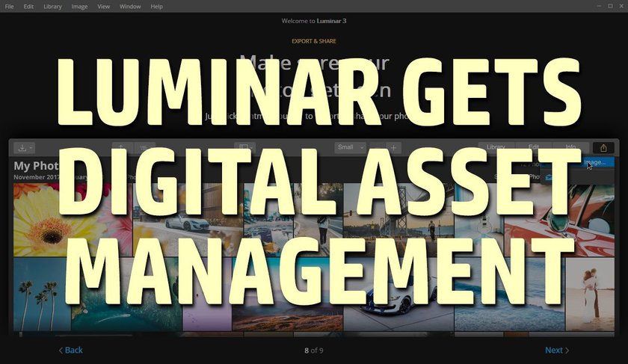Expand the import button's dropdown arrow
This screenshot has height=364, width=628.
click(31, 148)
